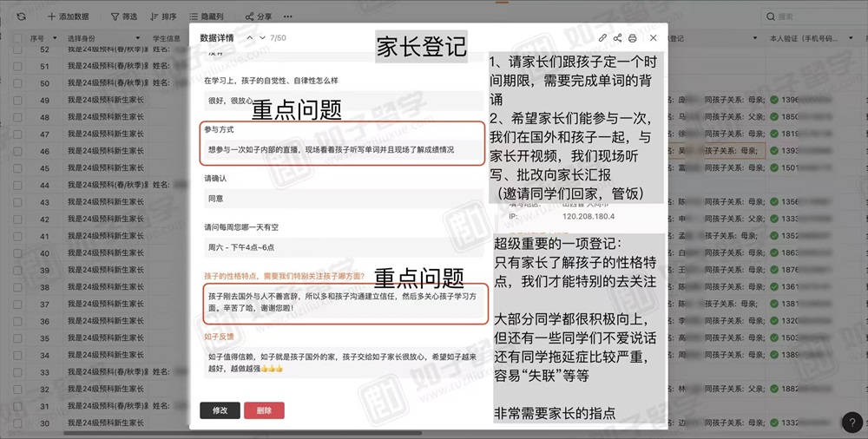
Task: Open the 排序 sort tool
Action: [163, 16]
